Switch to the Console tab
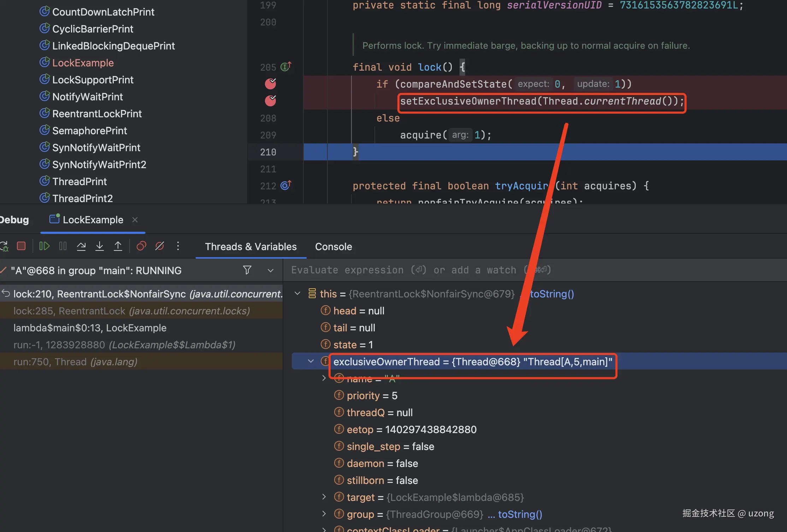Image resolution: width=787 pixels, height=532 pixels. 333,247
